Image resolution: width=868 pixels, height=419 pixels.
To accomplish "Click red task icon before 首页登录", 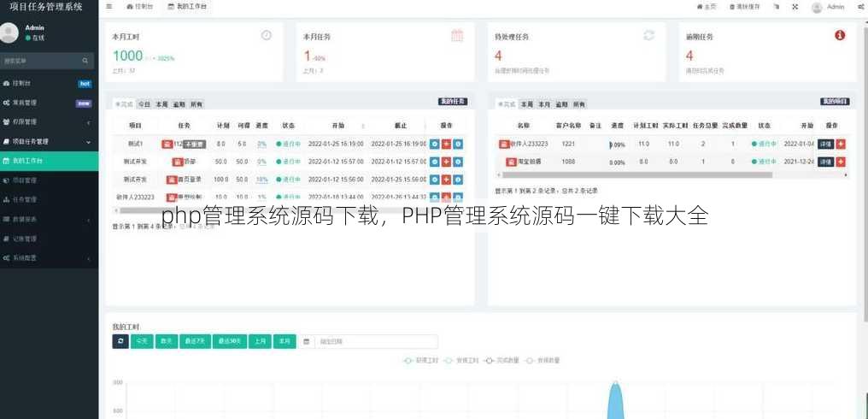I will [172, 180].
